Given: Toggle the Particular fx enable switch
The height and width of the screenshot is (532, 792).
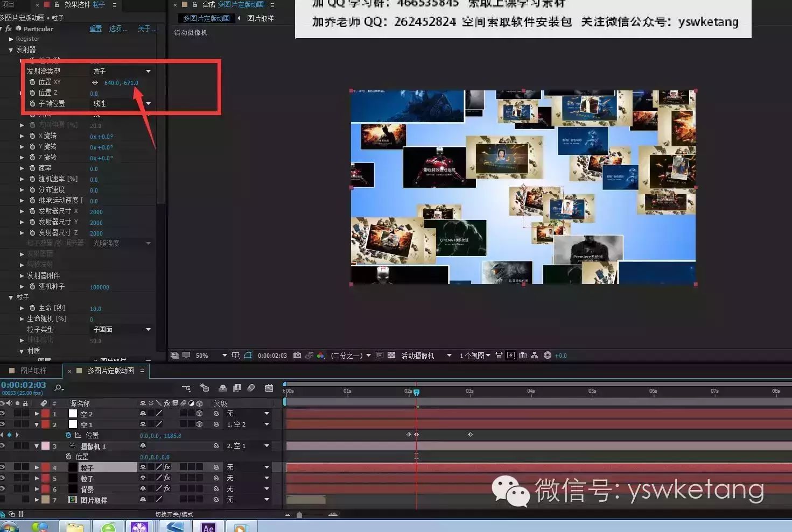Looking at the screenshot, I should 8,29.
